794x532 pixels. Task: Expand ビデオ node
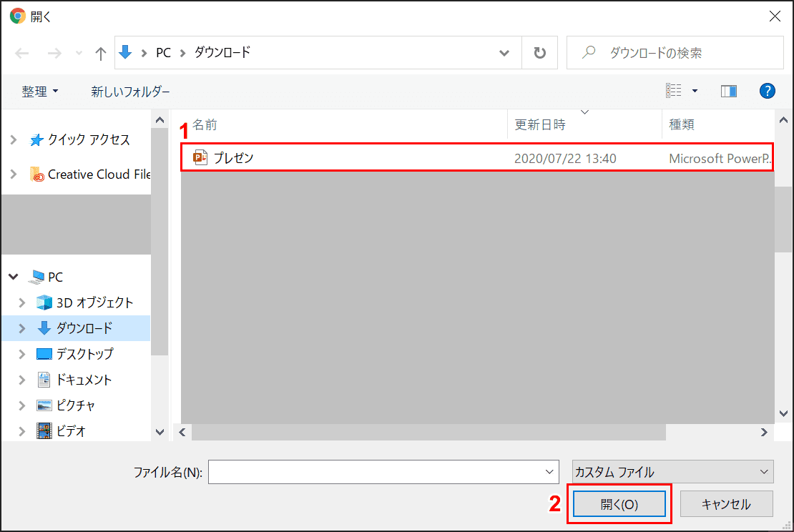[21, 431]
